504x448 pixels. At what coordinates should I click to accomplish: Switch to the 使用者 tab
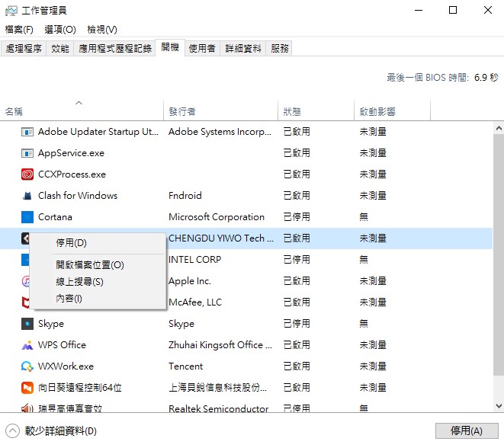coord(202,49)
